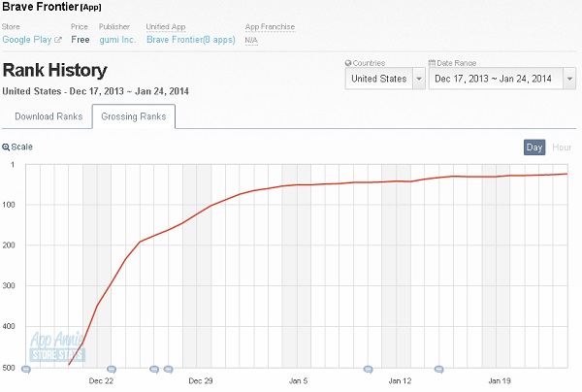Expand the countries dropdown arrow
The width and height of the screenshot is (582, 392).
(419, 79)
